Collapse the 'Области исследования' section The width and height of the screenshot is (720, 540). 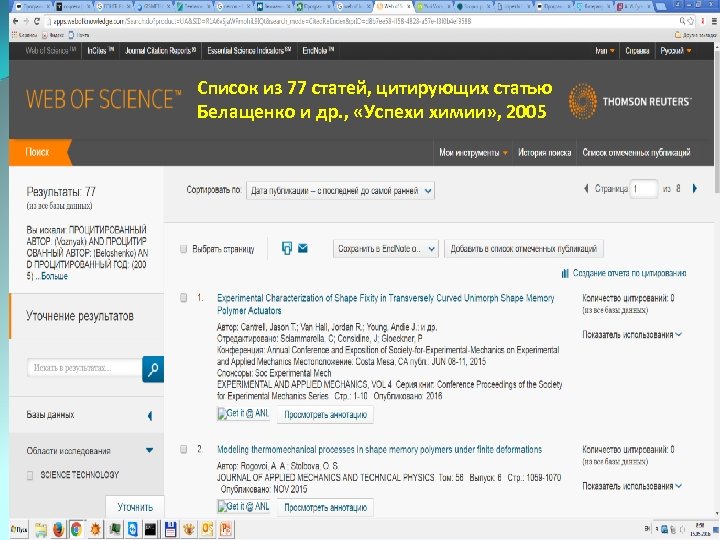click(x=150, y=450)
